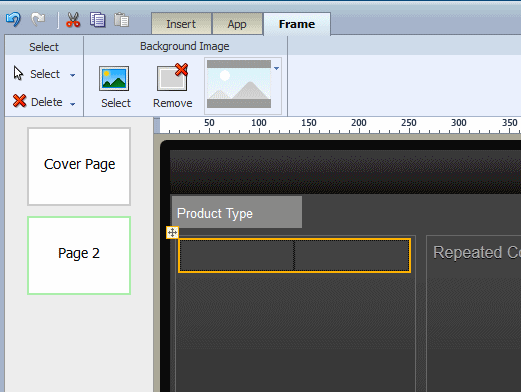Click the Copy icon in toolbar
Viewport: 521px width, 392px height.
coord(98,20)
